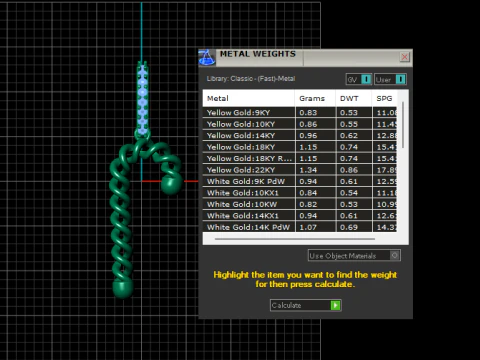Select the Yellow Gold:9KY row
The image size is (480, 360).
click(x=300, y=112)
